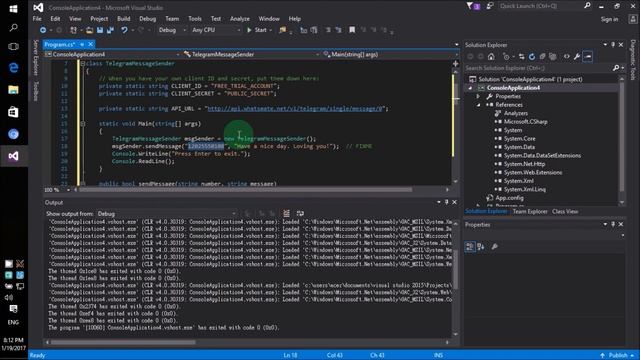Open the File menu
Image resolution: width=640 pixels, height=360 pixels.
(x=37, y=19)
